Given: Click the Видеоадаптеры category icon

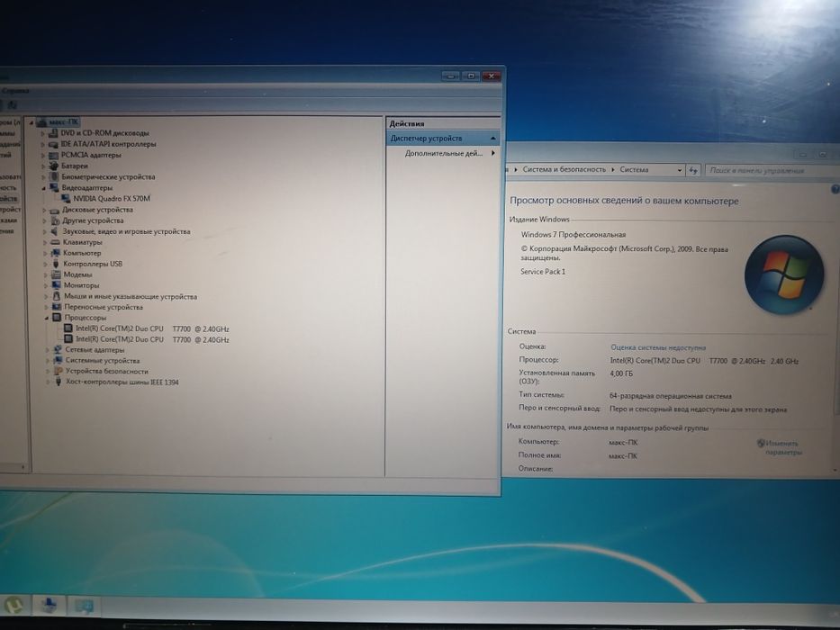Looking at the screenshot, I should click(54, 187).
